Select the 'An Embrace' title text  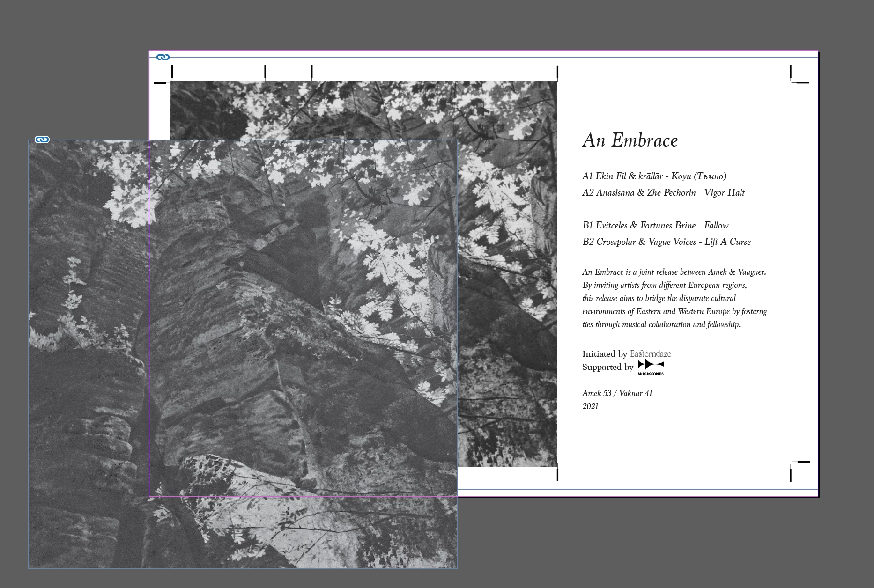click(x=630, y=140)
